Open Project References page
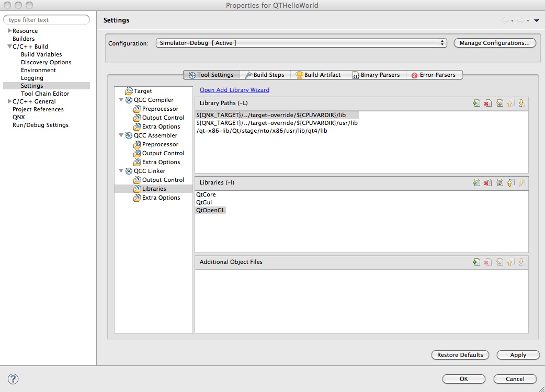545x392 pixels. [x=38, y=109]
